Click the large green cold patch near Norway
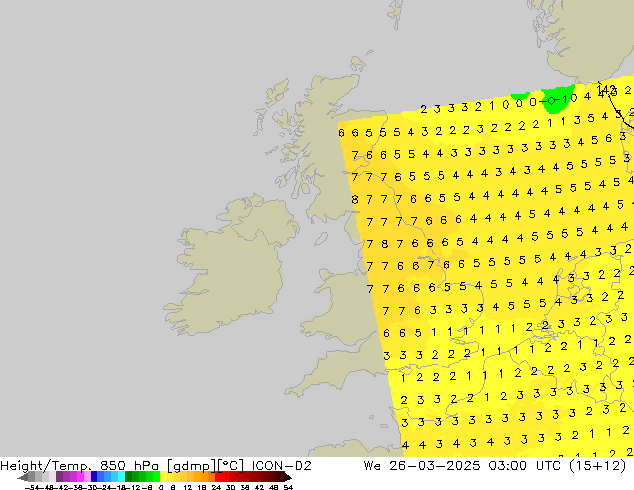 point(556,98)
